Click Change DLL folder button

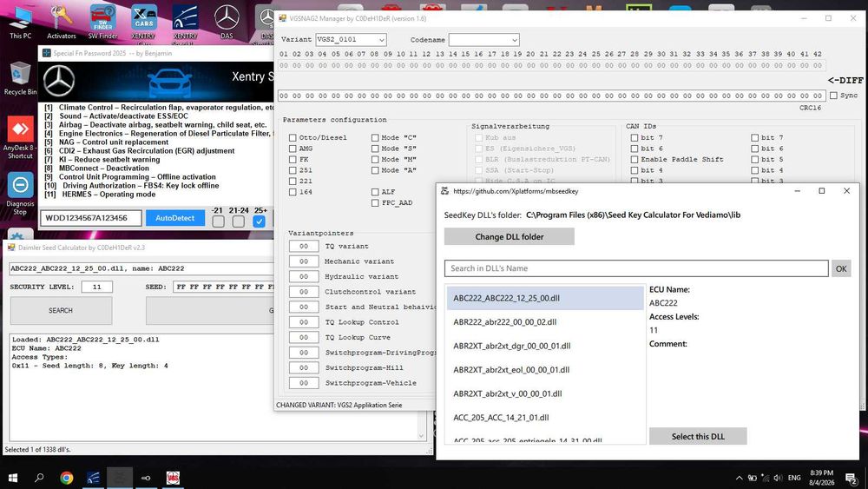click(510, 236)
